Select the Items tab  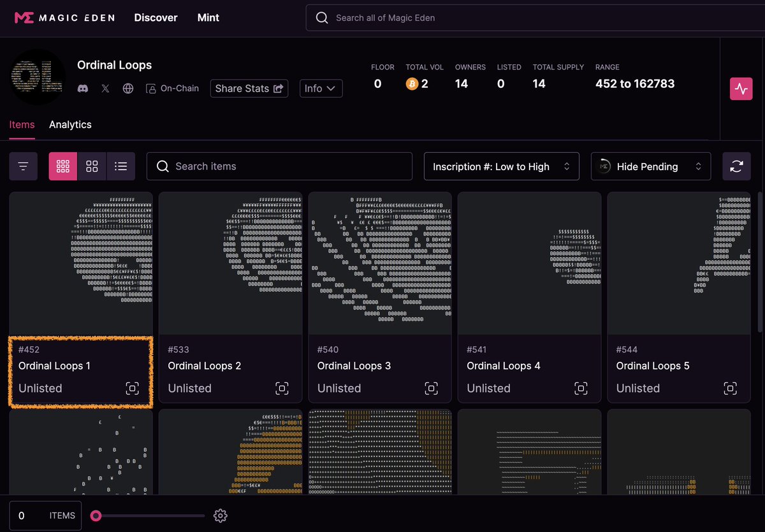(22, 124)
